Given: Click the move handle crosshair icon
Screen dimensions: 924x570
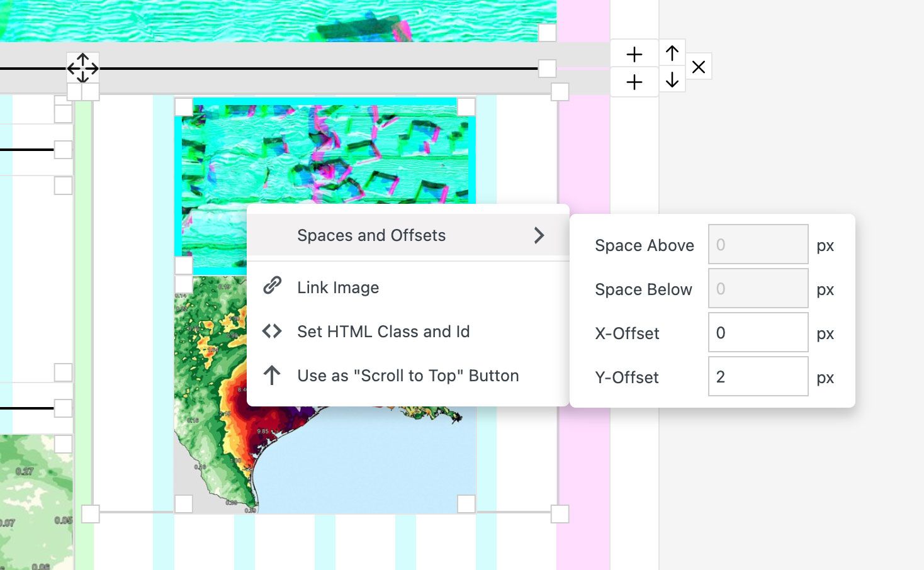Looking at the screenshot, I should click(x=82, y=67).
